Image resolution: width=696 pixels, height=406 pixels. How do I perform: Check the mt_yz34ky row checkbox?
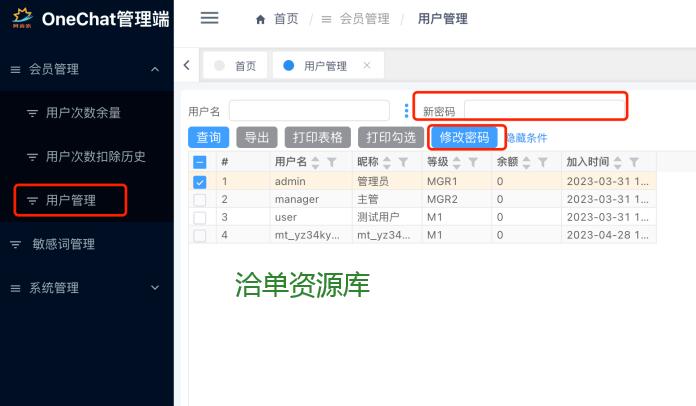point(200,235)
